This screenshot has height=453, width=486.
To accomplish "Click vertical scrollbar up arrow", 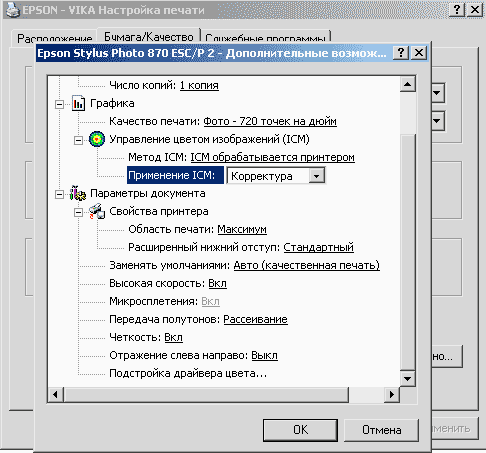I will (407, 84).
